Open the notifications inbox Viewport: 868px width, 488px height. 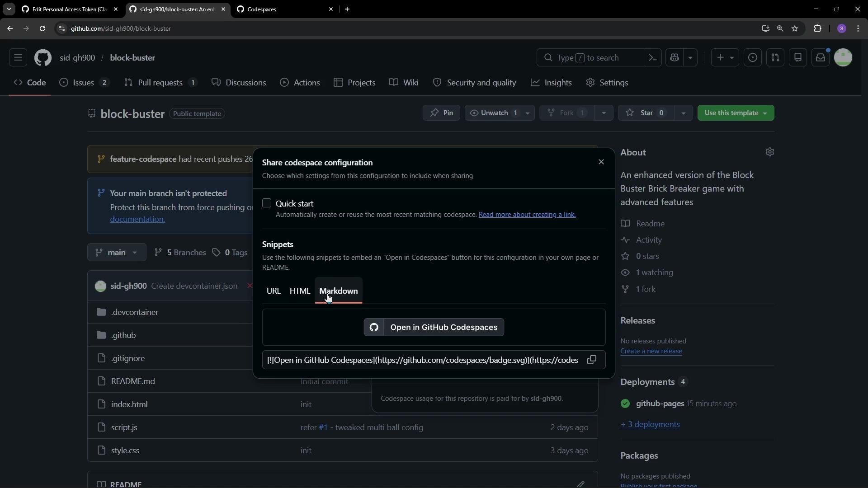pyautogui.click(x=821, y=58)
